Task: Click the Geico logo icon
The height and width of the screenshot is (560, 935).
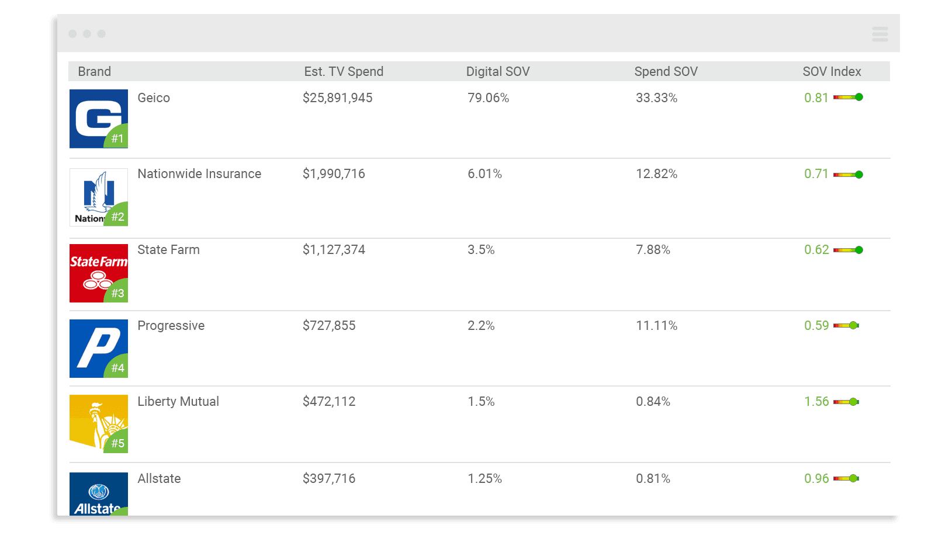Action: coord(99,119)
